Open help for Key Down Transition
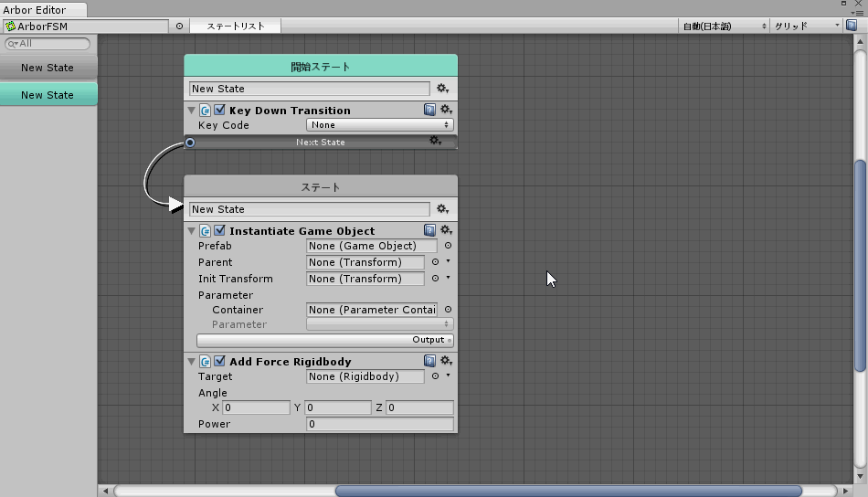Viewport: 868px width, 497px height. point(429,111)
